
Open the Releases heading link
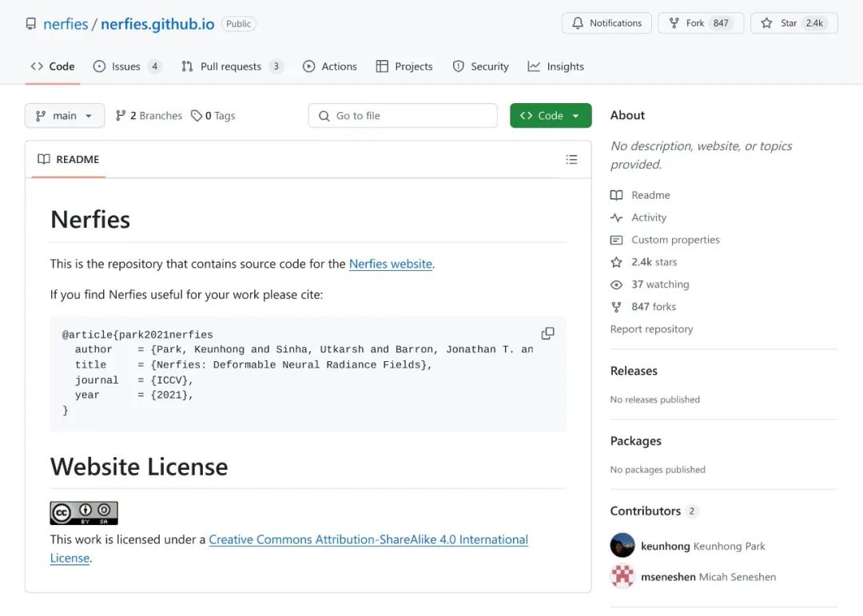[x=634, y=371]
